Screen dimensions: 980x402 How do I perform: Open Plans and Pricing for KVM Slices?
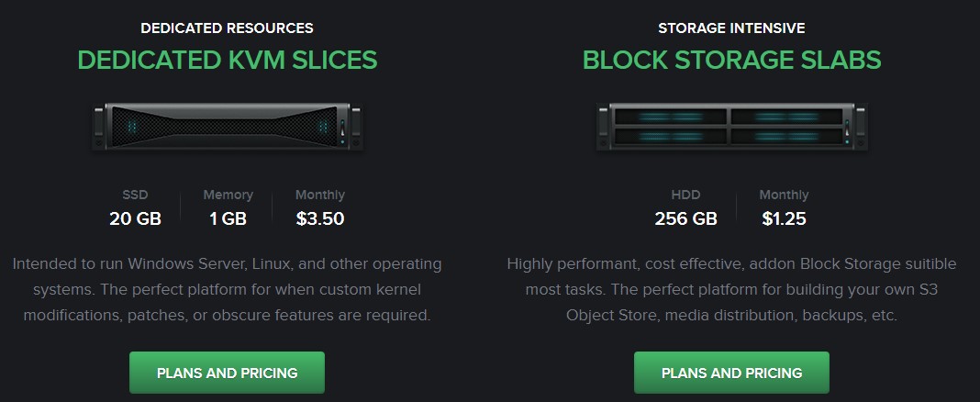(x=227, y=373)
